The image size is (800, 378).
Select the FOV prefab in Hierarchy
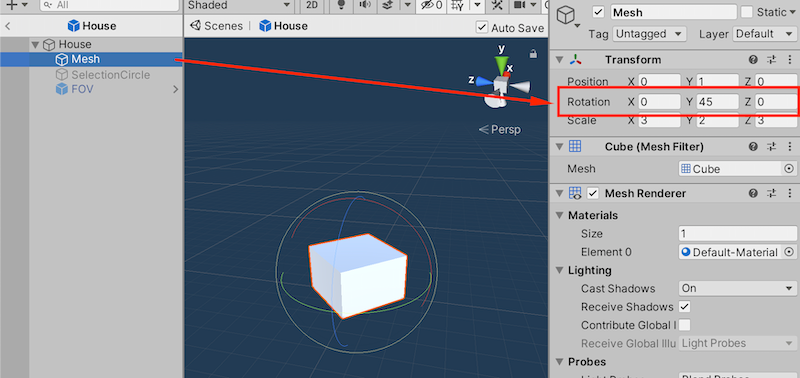click(x=82, y=89)
